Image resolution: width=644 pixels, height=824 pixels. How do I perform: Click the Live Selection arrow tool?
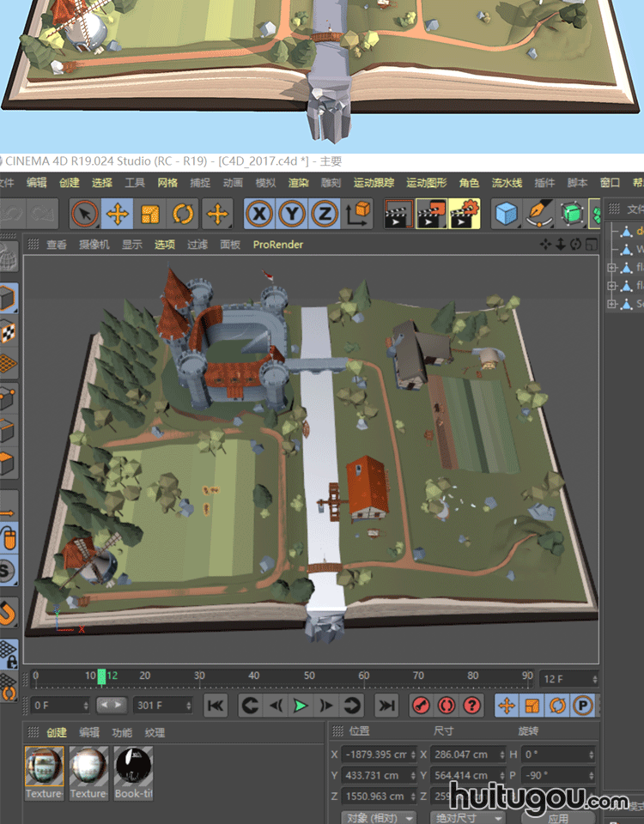pos(84,214)
